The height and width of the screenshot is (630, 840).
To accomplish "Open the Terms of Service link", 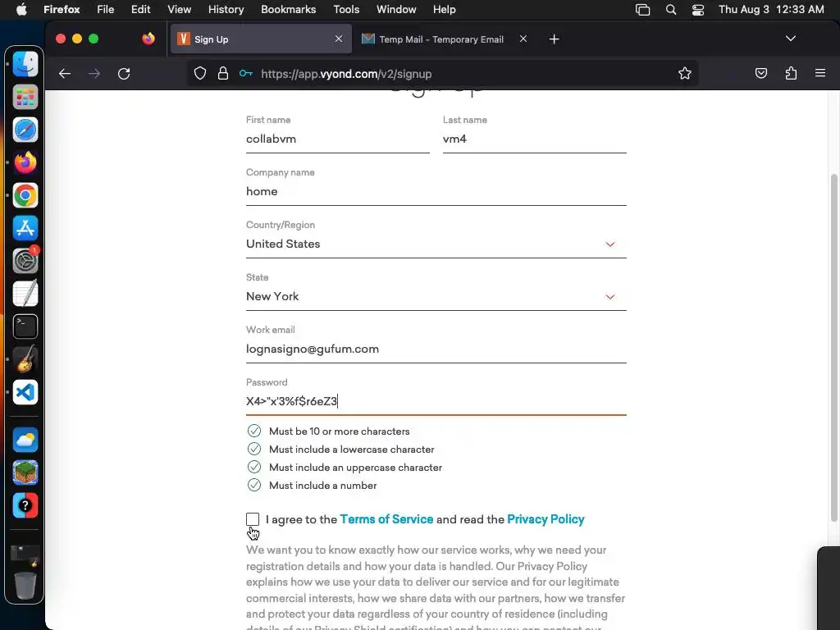I will point(386,519).
